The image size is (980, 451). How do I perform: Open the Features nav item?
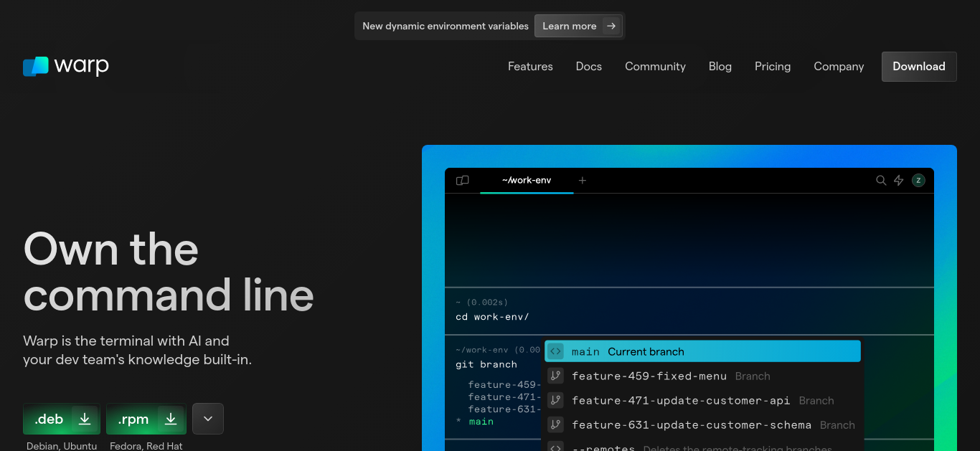530,67
